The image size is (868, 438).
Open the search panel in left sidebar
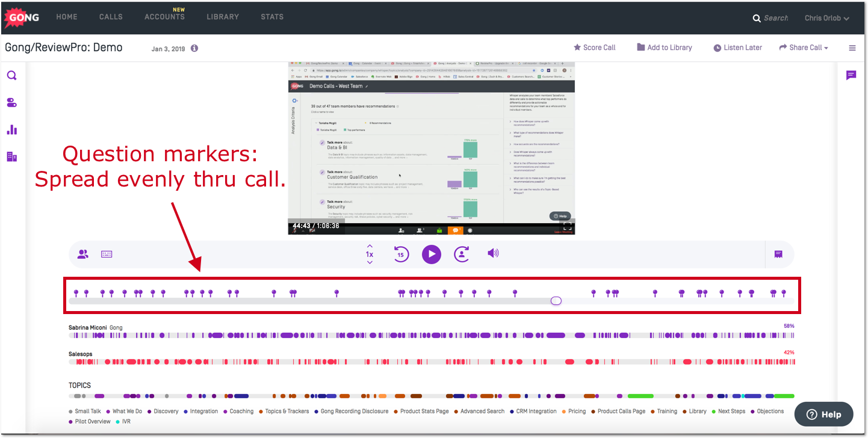(x=12, y=75)
